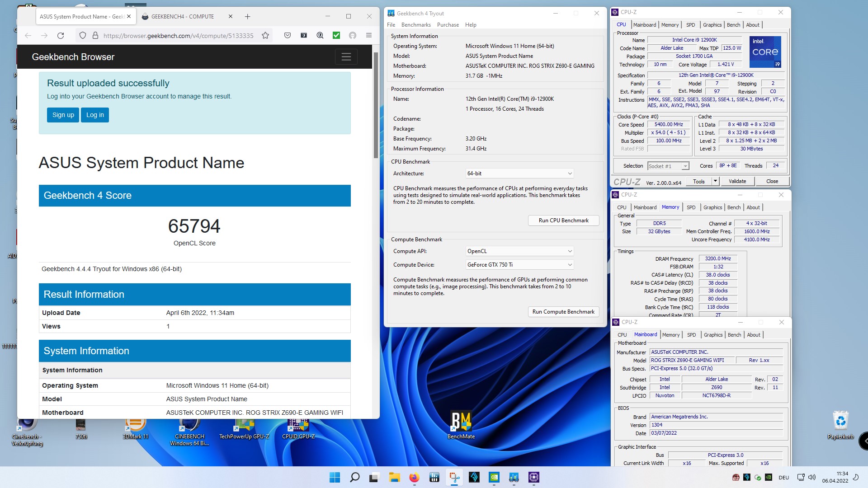Open the Windows Start menu

335,477
